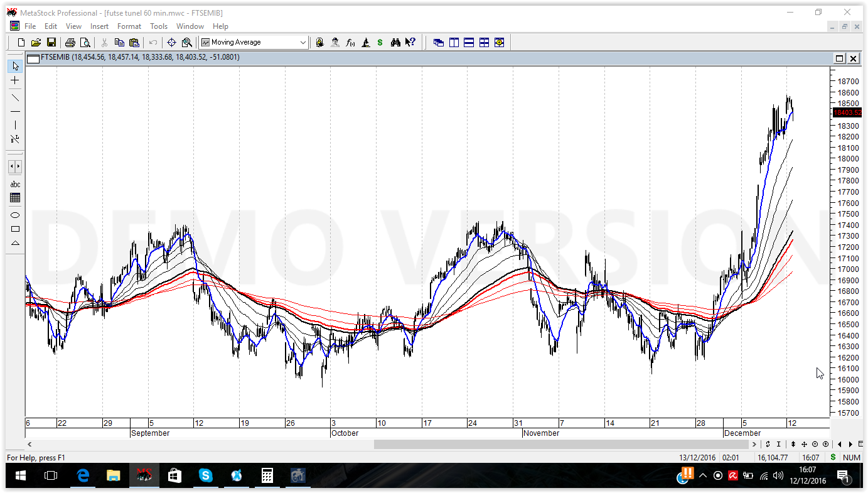The width and height of the screenshot is (868, 493).
Task: Open Skype from the taskbar
Action: click(206, 477)
